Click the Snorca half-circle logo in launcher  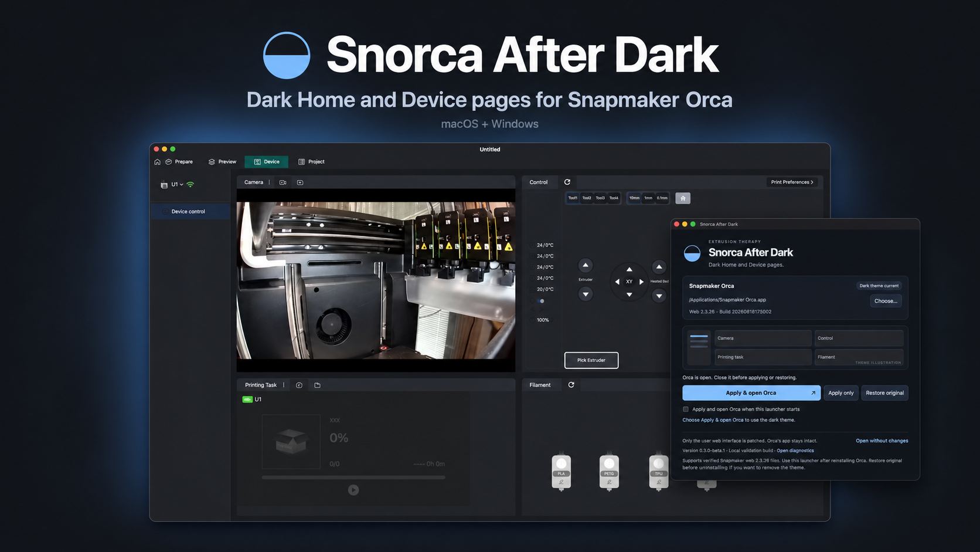point(692,253)
